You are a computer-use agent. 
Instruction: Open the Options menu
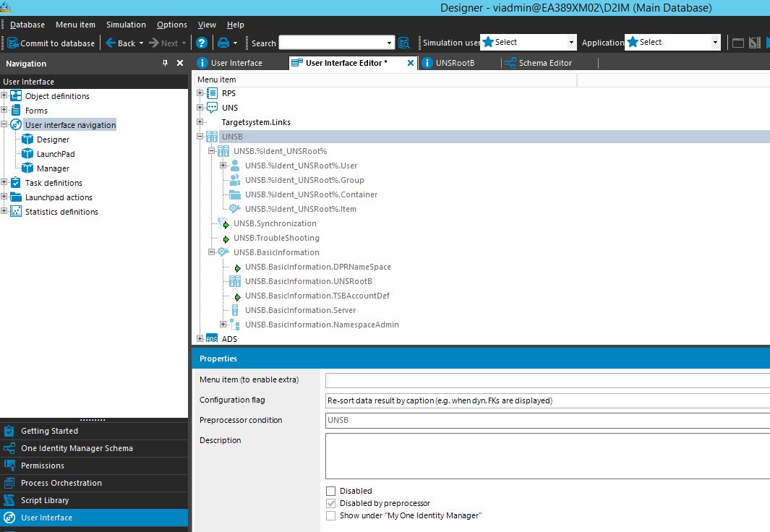(172, 25)
